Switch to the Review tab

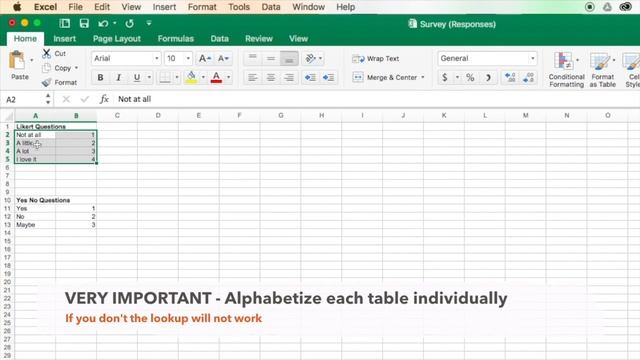click(x=259, y=39)
